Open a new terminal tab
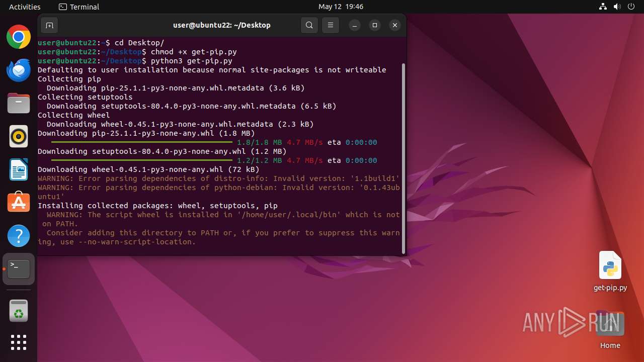This screenshot has height=362, width=644. click(x=49, y=25)
